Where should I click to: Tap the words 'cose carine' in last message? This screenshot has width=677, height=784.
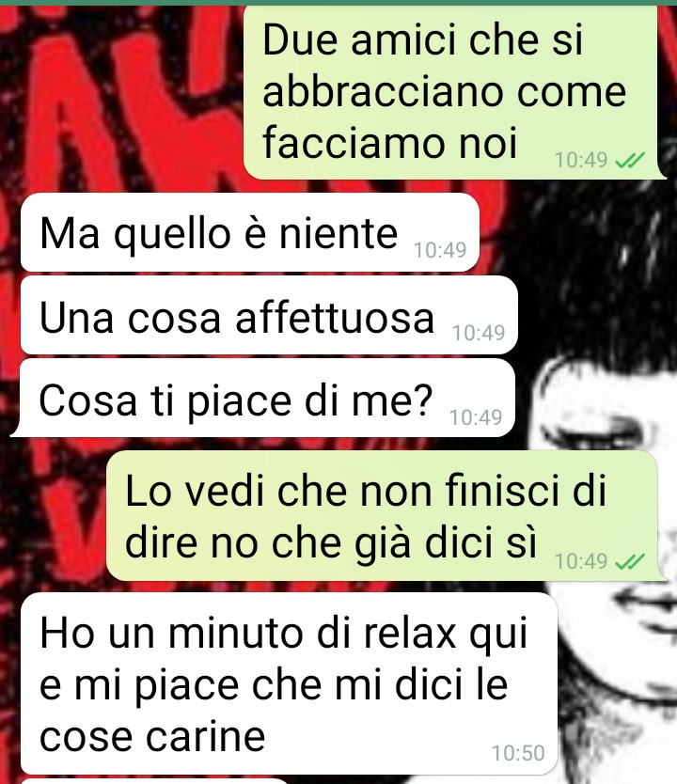click(x=152, y=737)
